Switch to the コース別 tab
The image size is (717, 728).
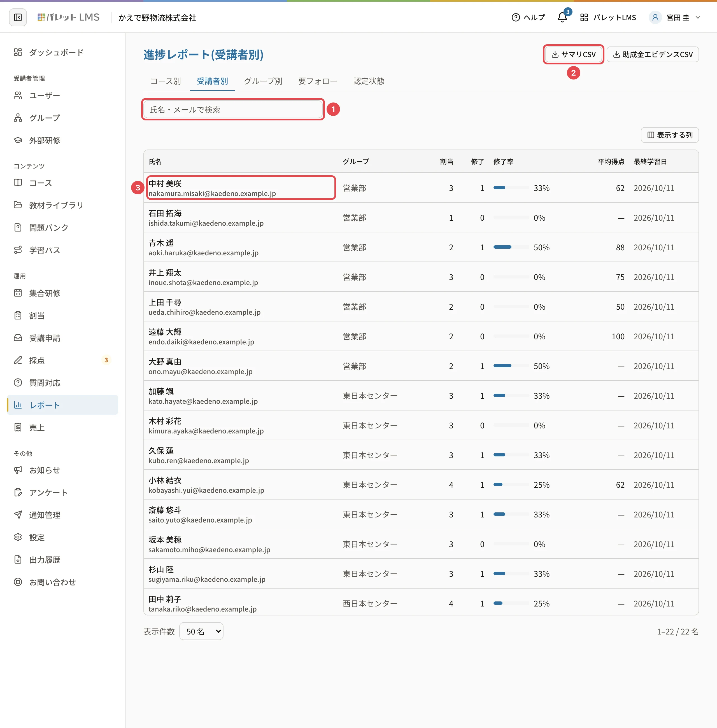166,81
